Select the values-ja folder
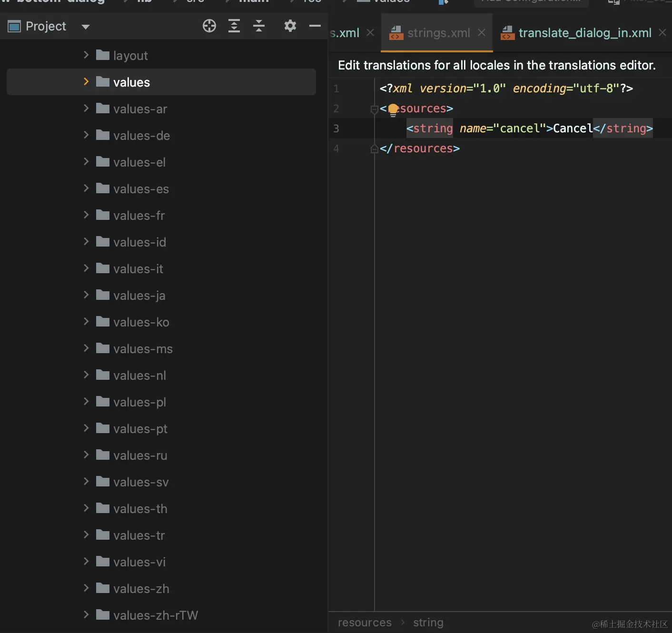The height and width of the screenshot is (633, 672). pyautogui.click(x=139, y=296)
